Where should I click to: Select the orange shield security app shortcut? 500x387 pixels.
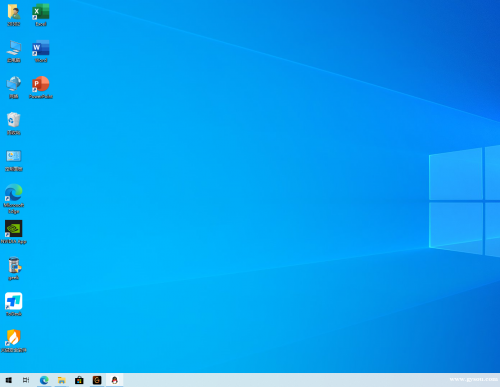coord(14,341)
